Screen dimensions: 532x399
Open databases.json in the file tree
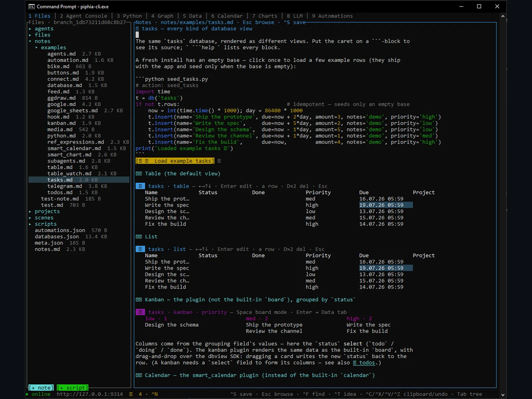[57, 237]
